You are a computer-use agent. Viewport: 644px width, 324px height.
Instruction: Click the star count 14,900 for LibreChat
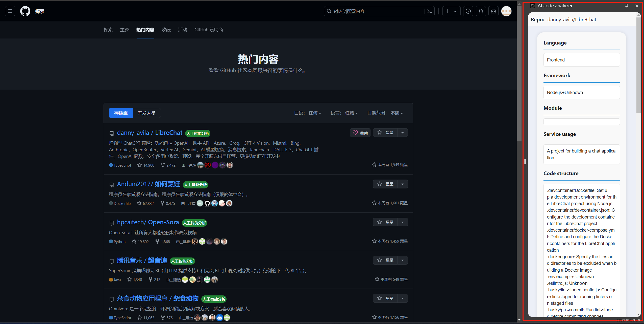tap(146, 165)
